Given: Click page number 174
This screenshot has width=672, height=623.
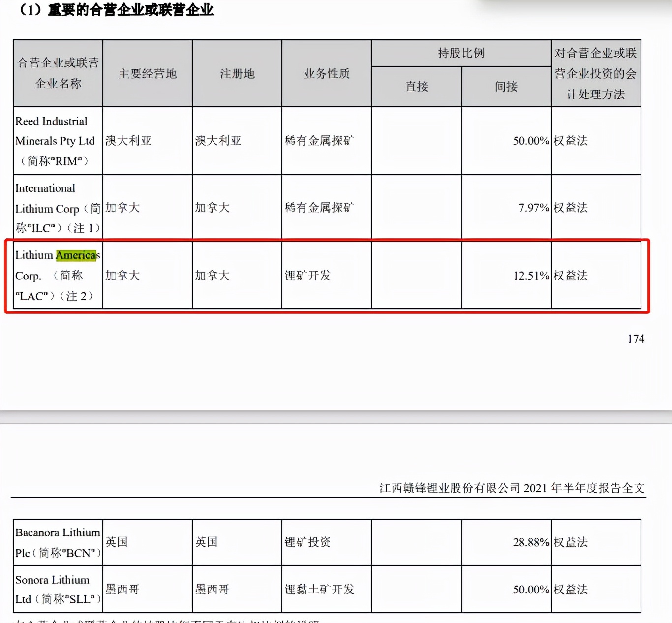Looking at the screenshot, I should [x=636, y=339].
